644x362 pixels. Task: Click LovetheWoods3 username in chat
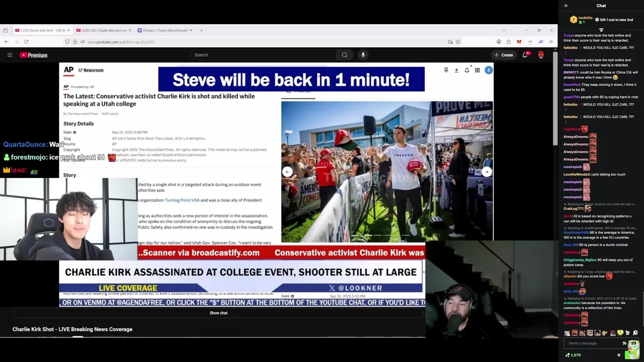coord(577,174)
